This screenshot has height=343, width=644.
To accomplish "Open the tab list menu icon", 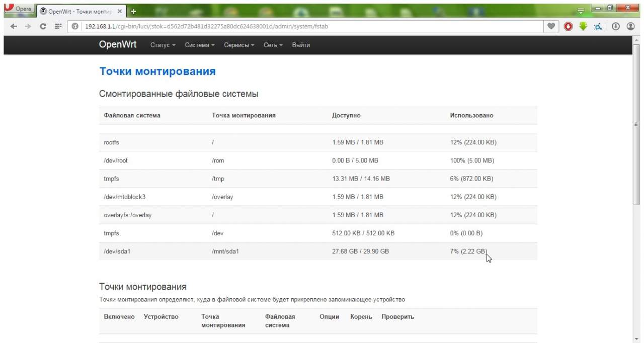I will coord(581,10).
